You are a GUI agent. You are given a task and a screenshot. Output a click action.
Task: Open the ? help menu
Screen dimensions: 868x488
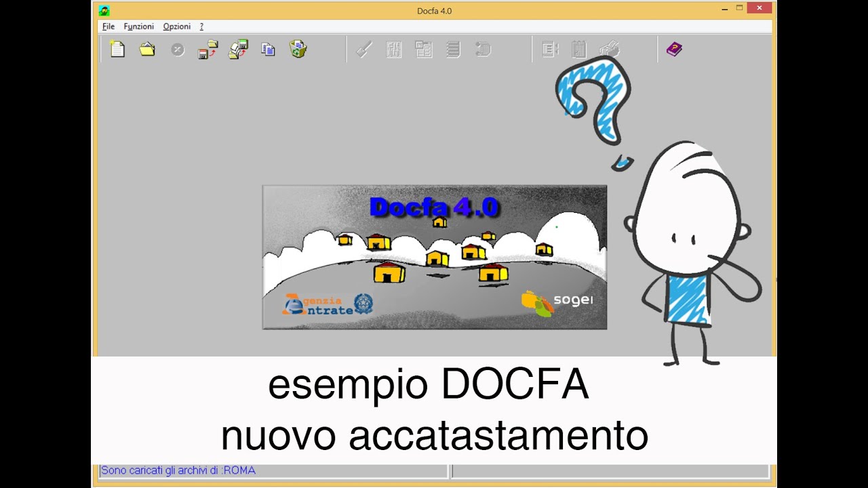click(x=201, y=26)
